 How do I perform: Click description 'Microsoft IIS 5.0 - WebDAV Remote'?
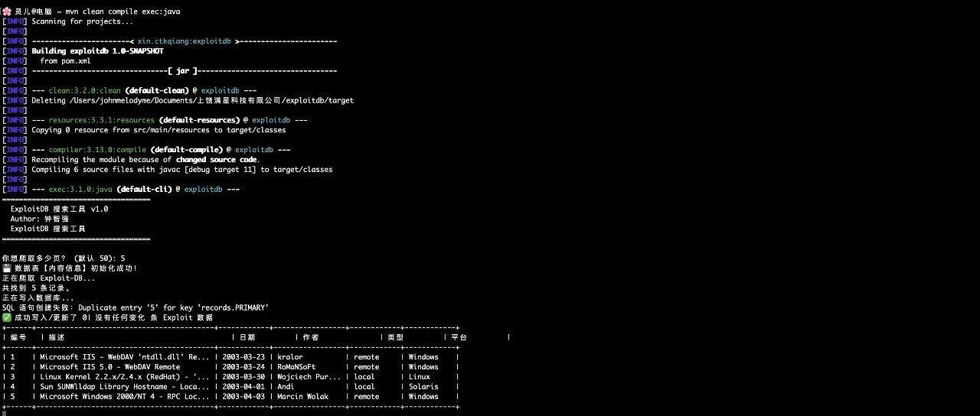click(109, 367)
